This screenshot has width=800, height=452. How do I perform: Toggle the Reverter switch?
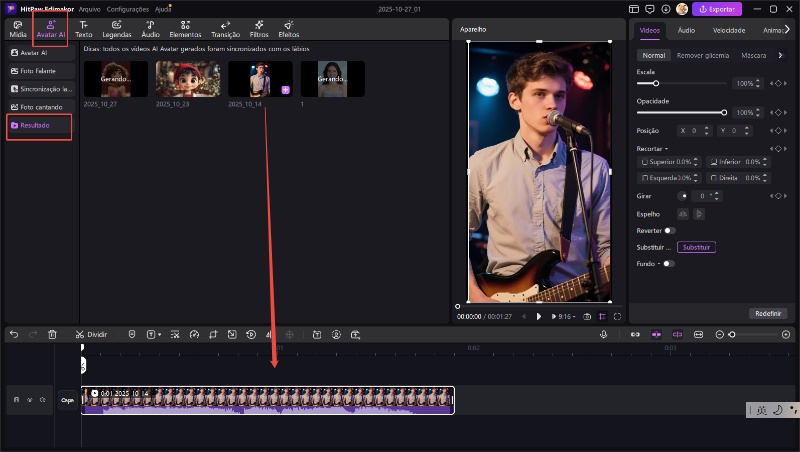pyautogui.click(x=669, y=231)
